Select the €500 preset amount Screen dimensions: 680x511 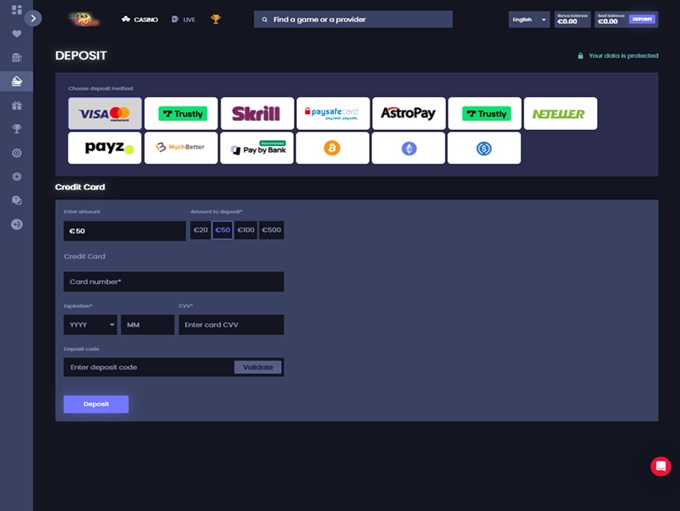271,230
